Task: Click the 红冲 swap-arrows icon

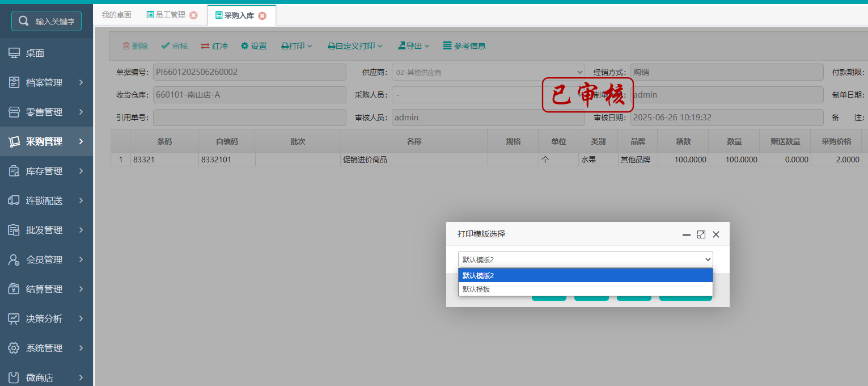Action: [205, 46]
